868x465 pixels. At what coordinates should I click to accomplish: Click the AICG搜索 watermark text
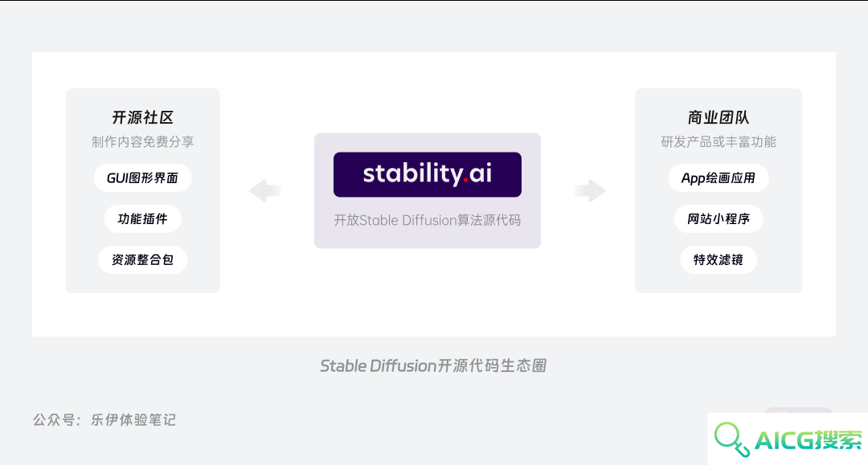(809, 441)
